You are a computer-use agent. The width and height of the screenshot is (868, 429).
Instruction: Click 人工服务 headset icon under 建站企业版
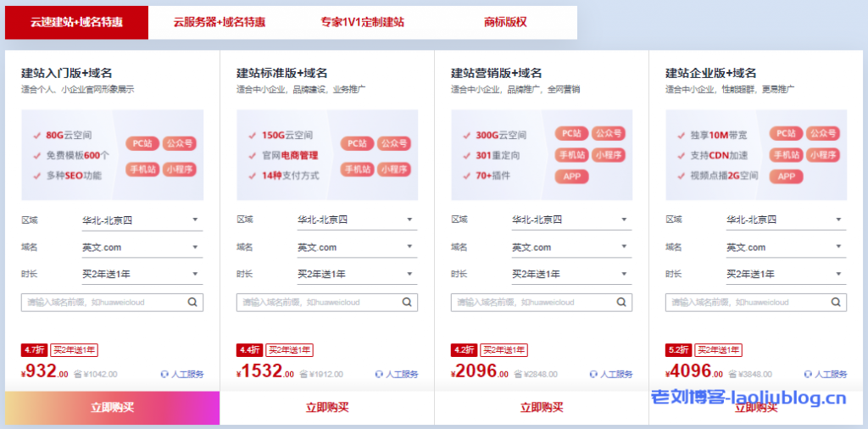pyautogui.click(x=808, y=374)
